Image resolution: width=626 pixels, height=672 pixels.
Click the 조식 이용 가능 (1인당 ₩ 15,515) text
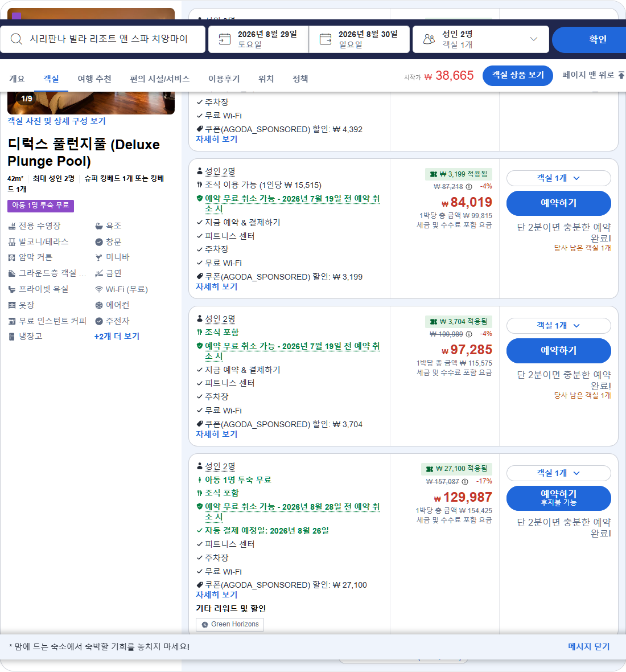coord(263,185)
